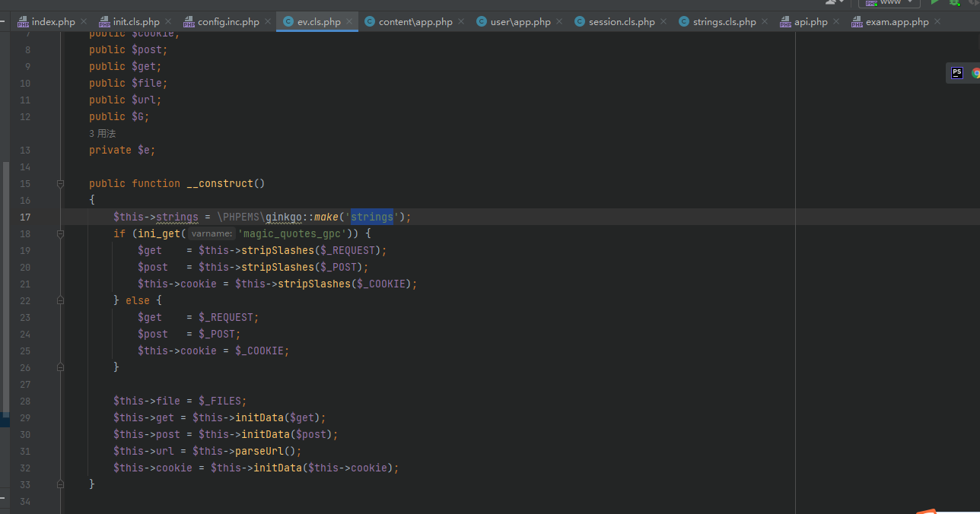Click the 'magic_quotes_gpc' string
This screenshot has width=980, height=514.
pyautogui.click(x=293, y=233)
